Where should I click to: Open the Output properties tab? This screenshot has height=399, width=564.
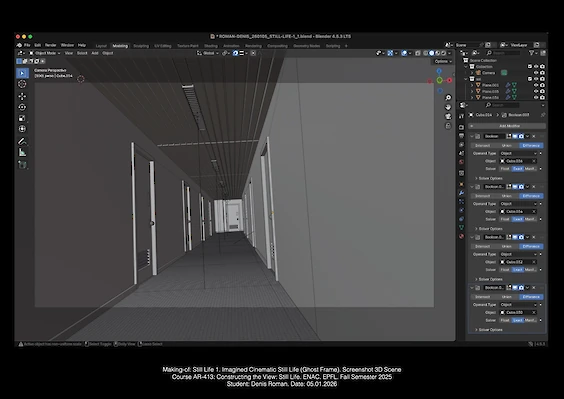point(461,136)
